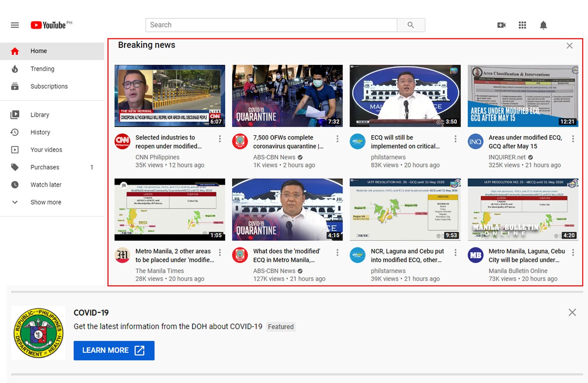Open the ABS-CBN News channel link under 7,500 OFWs
Screen dimensions: 588x383
[274, 157]
